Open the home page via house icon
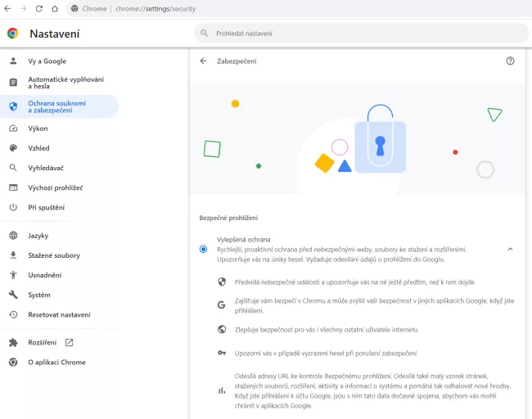The width and height of the screenshot is (532, 419). pos(55,8)
